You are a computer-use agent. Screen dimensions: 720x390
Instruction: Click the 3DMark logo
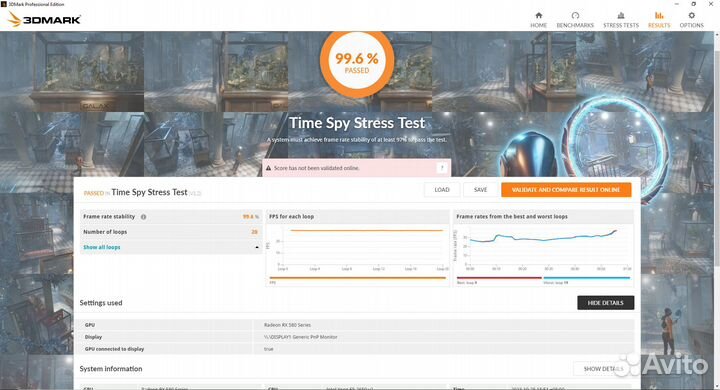pos(44,19)
